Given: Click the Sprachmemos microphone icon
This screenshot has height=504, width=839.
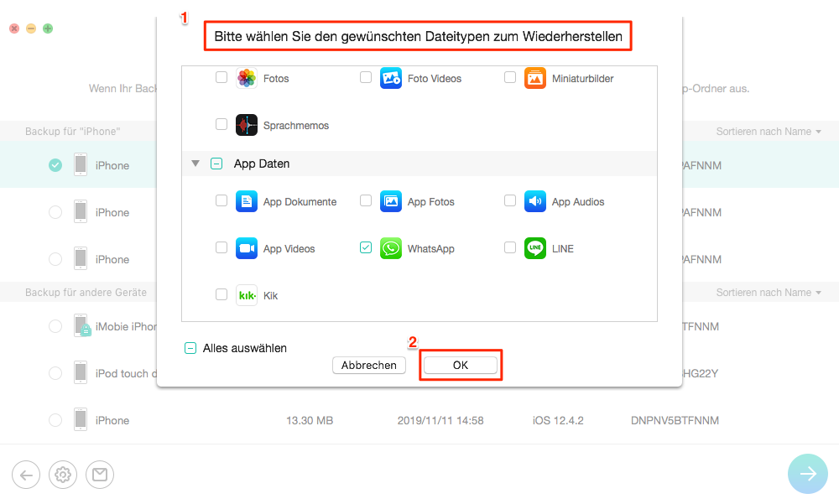Looking at the screenshot, I should tap(247, 125).
